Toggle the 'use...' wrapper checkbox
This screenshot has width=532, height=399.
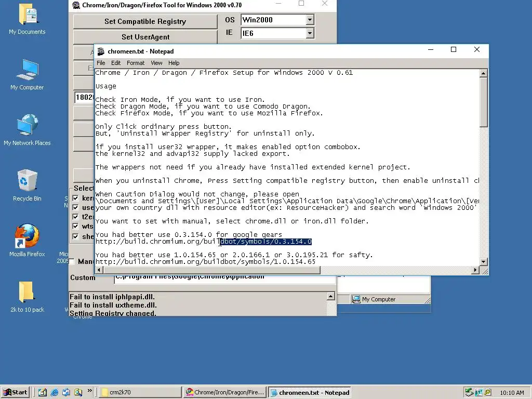pyautogui.click(x=76, y=207)
